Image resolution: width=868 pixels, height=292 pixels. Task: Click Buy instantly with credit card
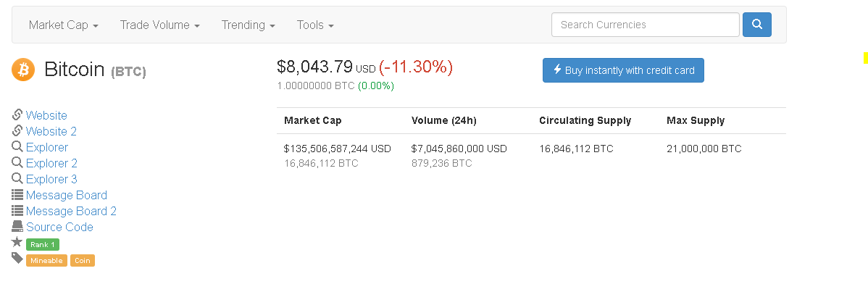pos(623,70)
